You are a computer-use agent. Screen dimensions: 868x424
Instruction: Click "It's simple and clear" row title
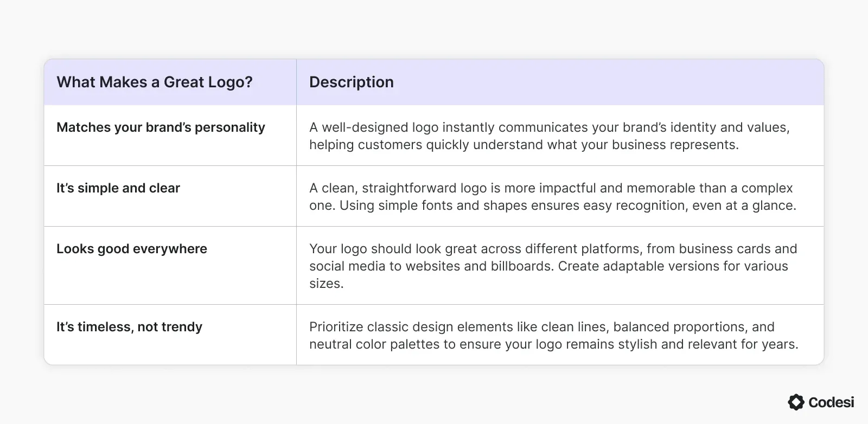point(118,188)
